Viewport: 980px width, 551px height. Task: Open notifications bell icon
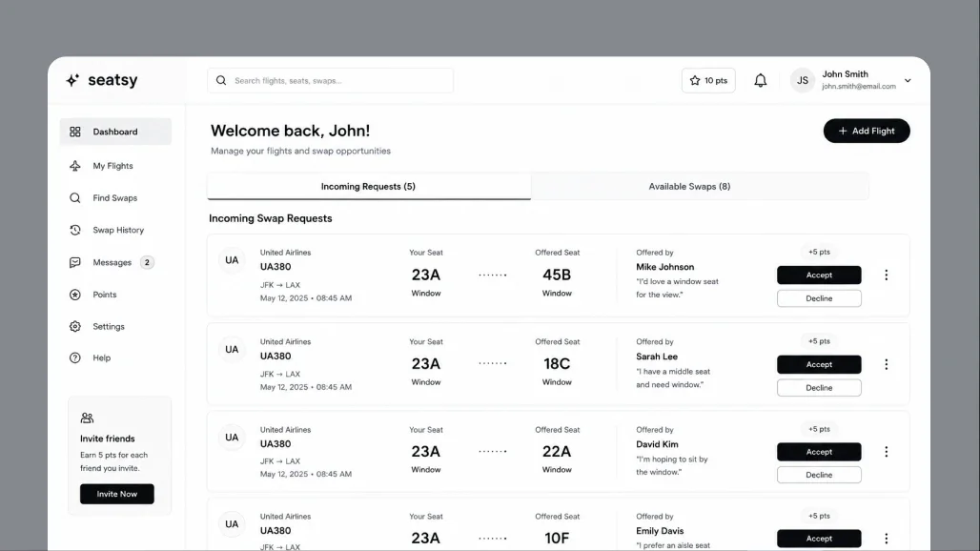(x=760, y=80)
